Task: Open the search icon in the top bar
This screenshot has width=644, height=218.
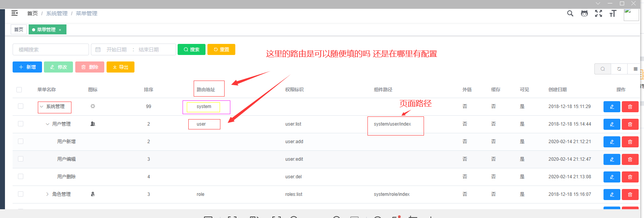Action: 570,13
